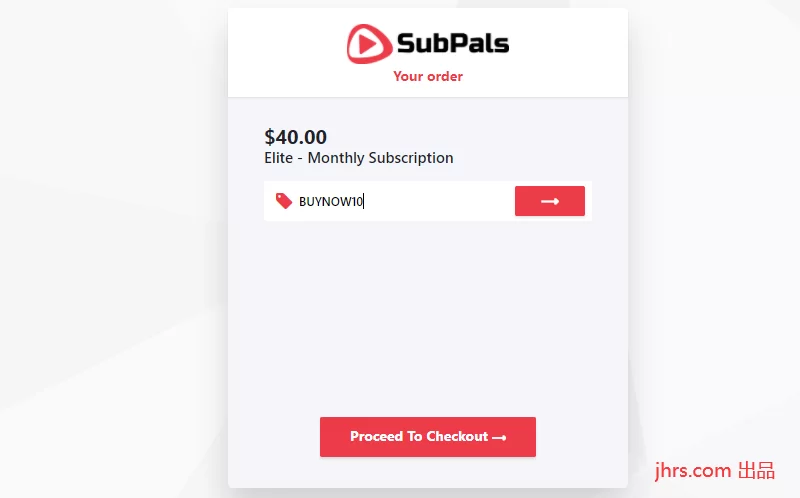Click the red coupon tag icon
Screen dimensions: 800x498
pos(284,201)
